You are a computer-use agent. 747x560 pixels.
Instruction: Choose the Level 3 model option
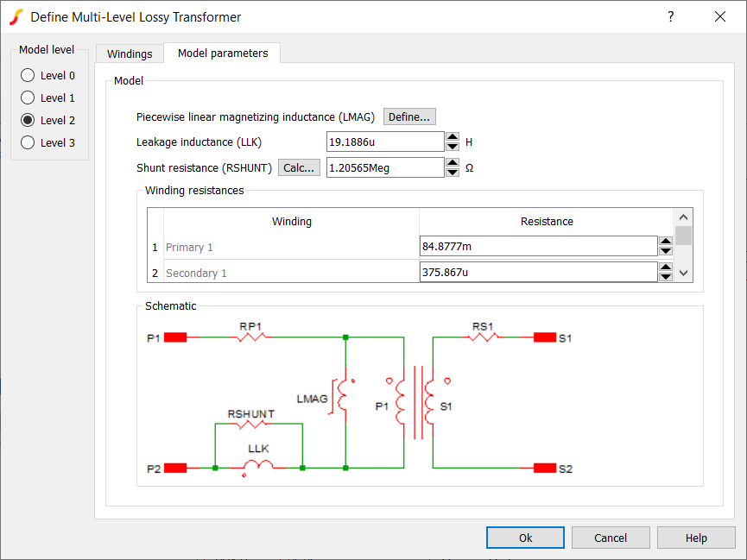point(28,142)
